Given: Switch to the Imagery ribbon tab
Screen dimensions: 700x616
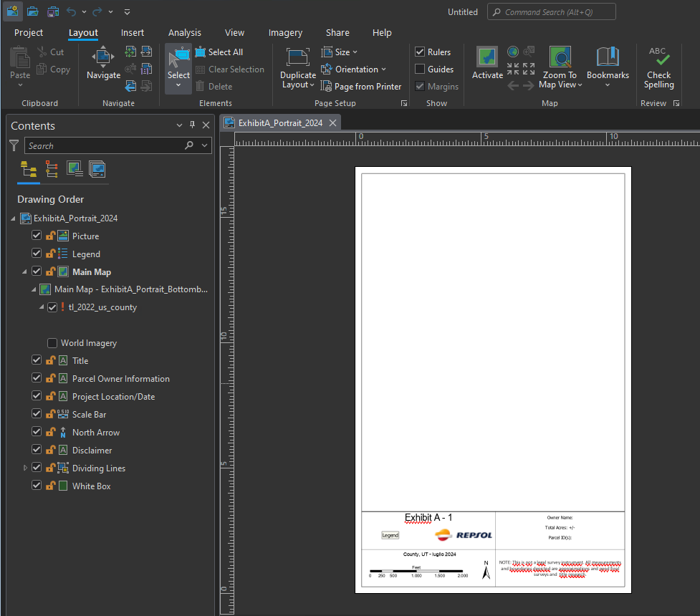Looking at the screenshot, I should click(285, 33).
